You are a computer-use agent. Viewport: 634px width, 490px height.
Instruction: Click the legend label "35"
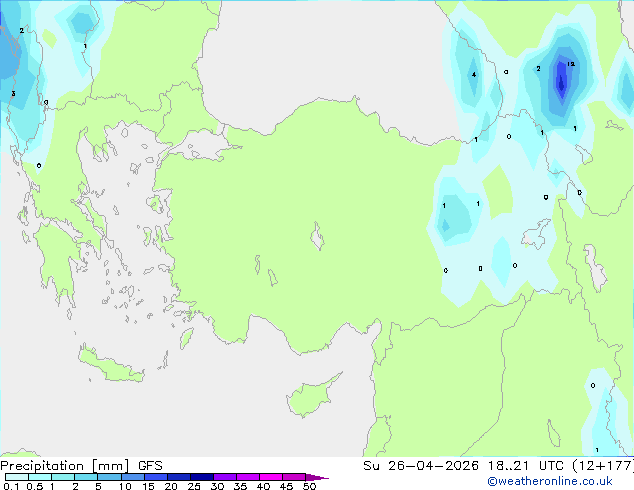240,486
